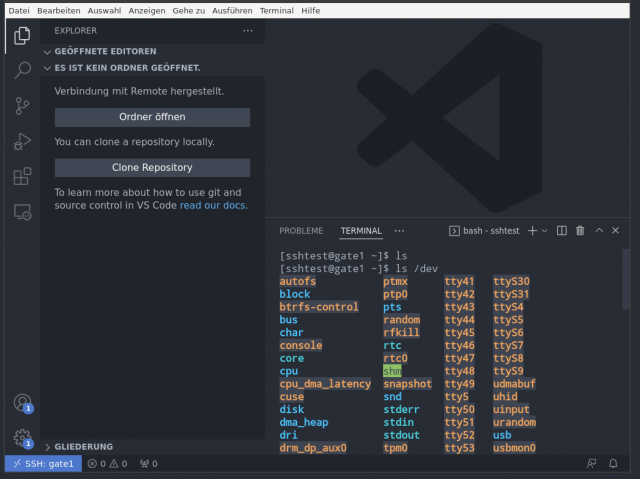
Task: Open the notifications bell in status bar
Action: pos(613,463)
